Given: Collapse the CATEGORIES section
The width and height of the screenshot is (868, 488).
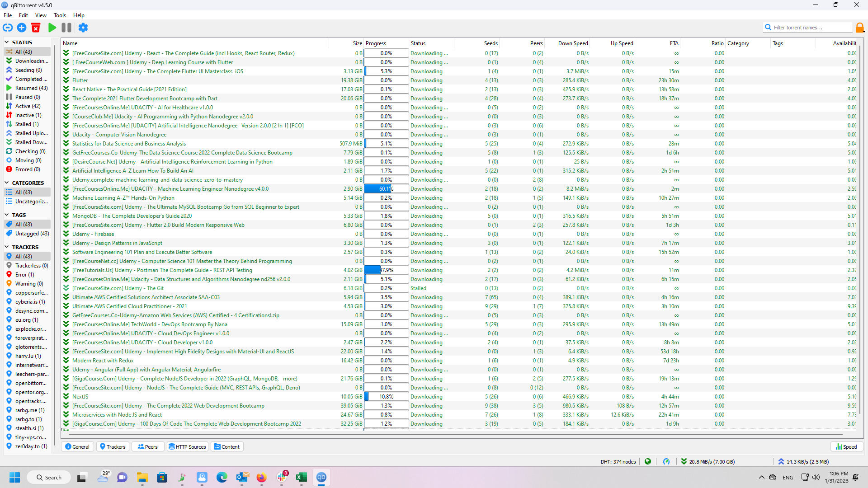Looking at the screenshot, I should pos(7,183).
